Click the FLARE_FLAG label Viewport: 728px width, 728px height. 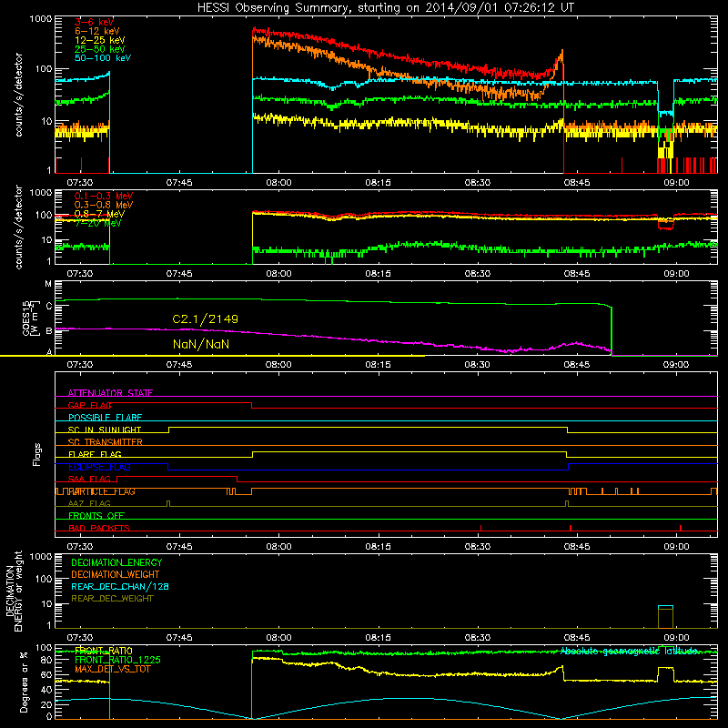coord(95,454)
